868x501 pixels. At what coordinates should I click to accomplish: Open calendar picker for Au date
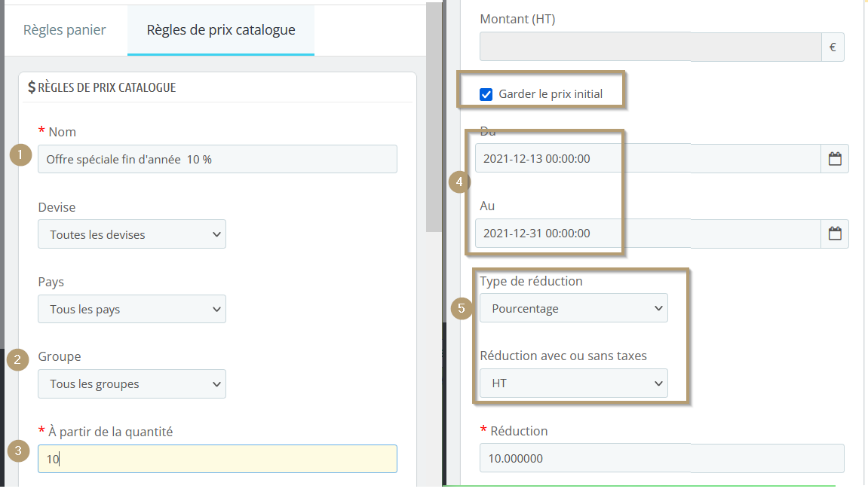click(x=835, y=234)
